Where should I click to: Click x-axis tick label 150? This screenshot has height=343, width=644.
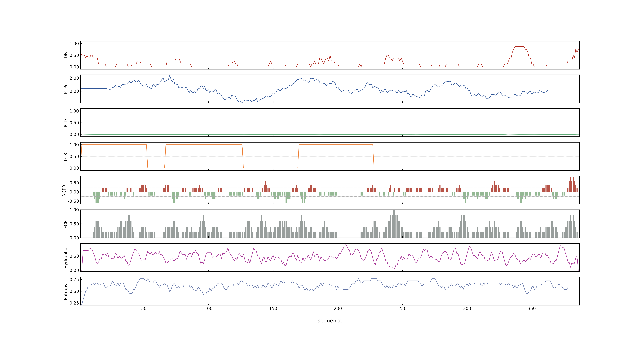click(273, 309)
